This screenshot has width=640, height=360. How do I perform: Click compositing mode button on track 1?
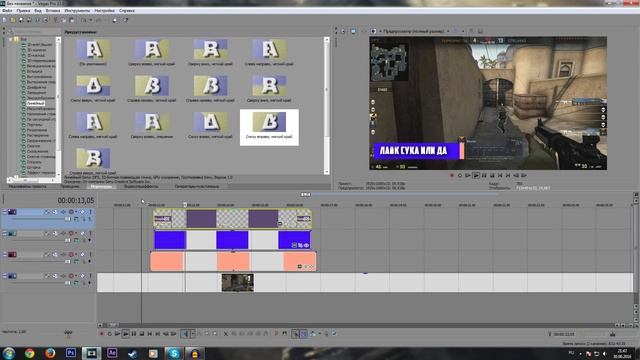coord(76,219)
